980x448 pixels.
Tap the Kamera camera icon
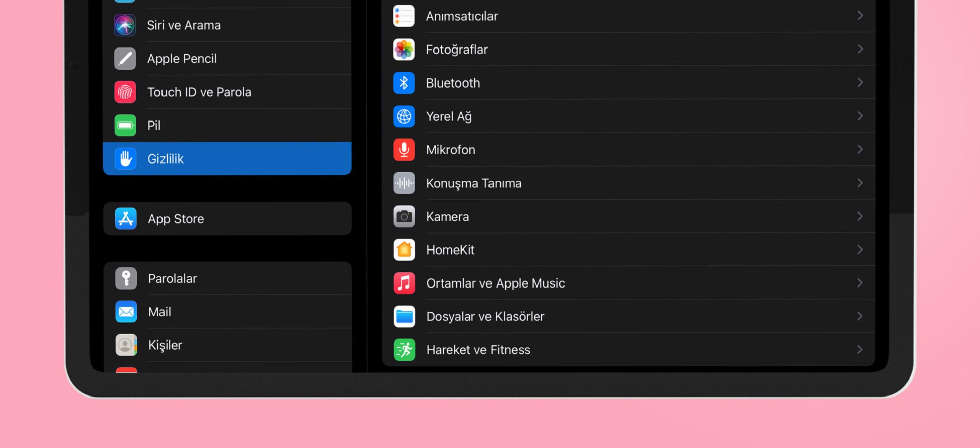click(x=404, y=216)
